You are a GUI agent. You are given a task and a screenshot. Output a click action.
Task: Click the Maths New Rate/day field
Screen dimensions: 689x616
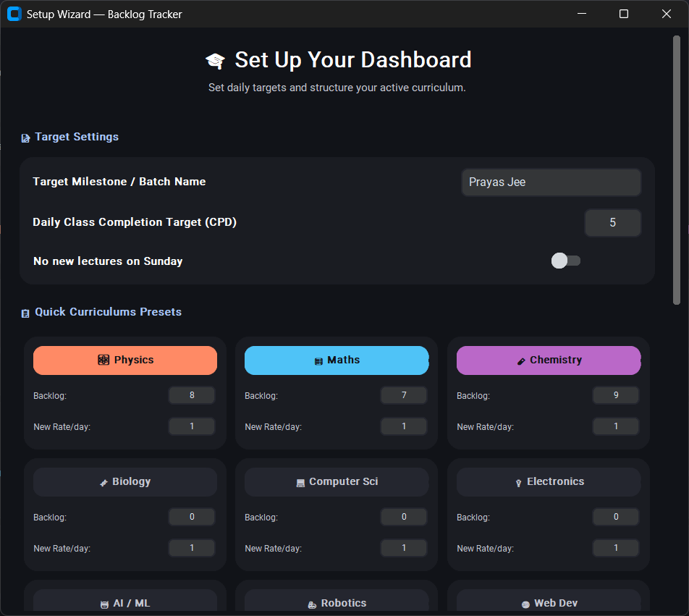(x=404, y=426)
